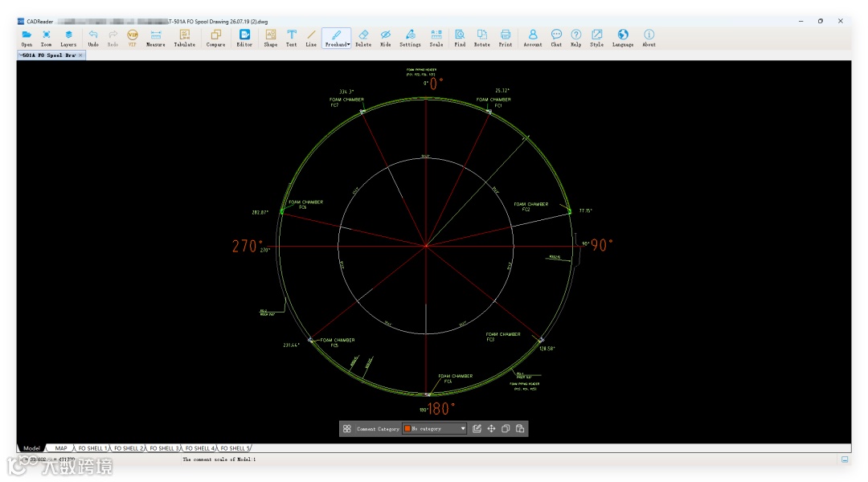Click the Print icon
This screenshot has width=868, height=482.
coord(505,38)
